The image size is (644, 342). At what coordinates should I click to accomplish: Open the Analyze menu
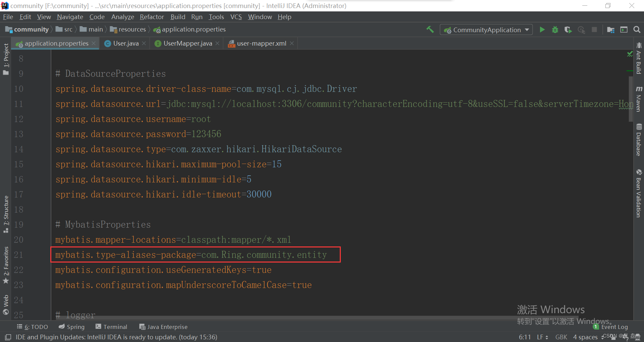(122, 17)
